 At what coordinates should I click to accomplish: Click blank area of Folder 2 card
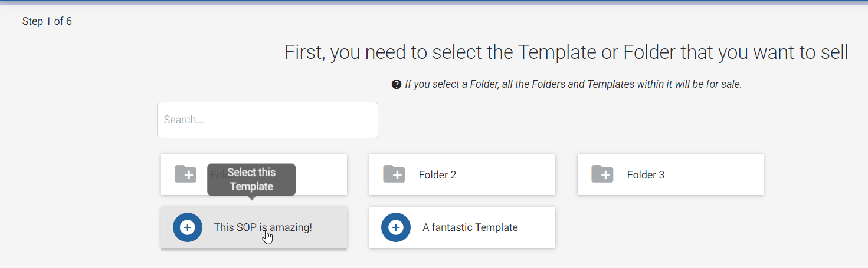507,174
